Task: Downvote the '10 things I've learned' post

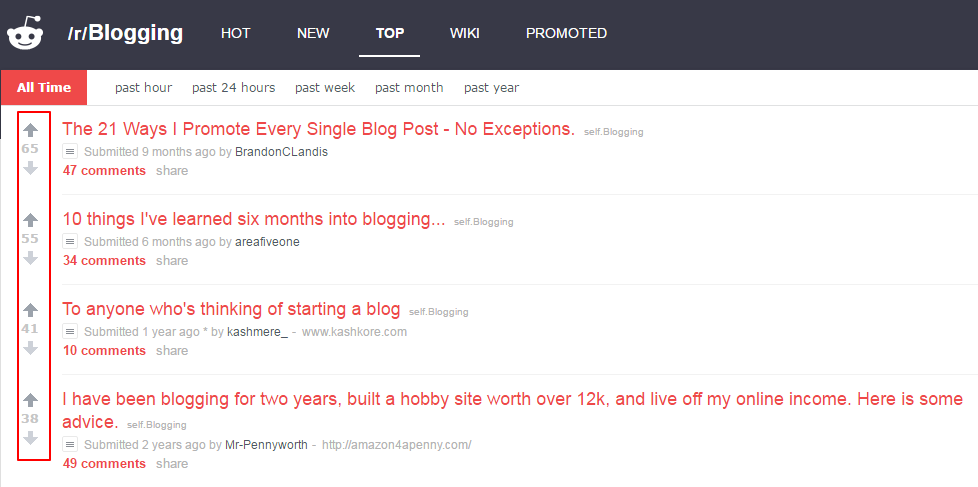Action: point(31,258)
